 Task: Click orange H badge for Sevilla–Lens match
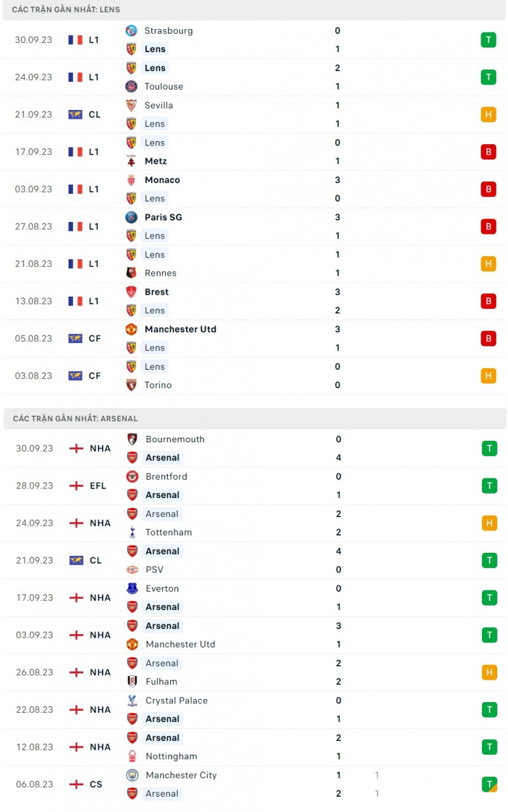[488, 114]
